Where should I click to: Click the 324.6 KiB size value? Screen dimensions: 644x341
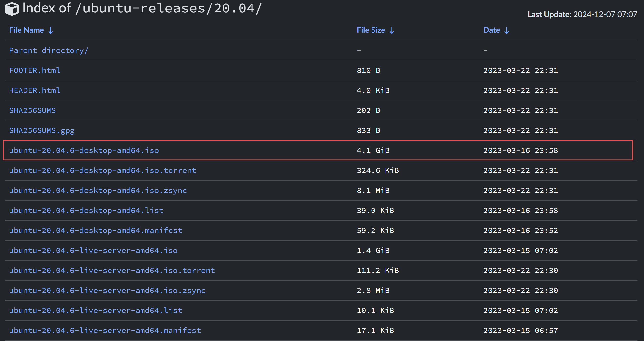coord(378,170)
